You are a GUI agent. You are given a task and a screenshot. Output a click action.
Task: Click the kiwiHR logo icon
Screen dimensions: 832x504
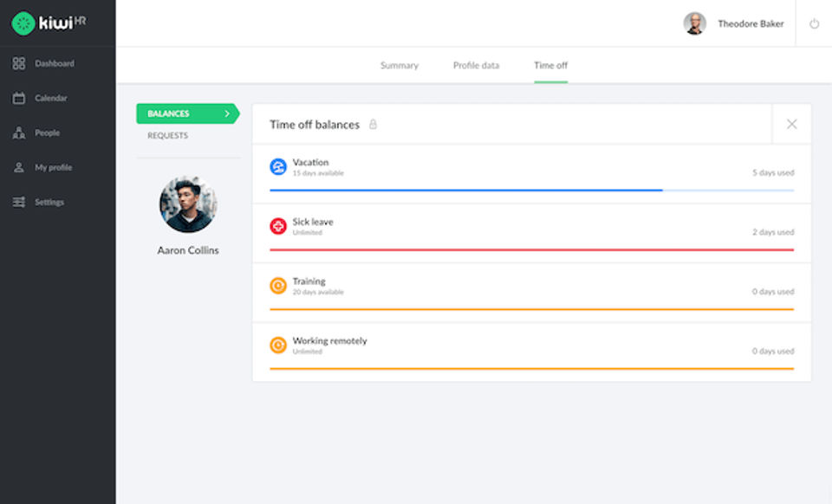click(23, 23)
